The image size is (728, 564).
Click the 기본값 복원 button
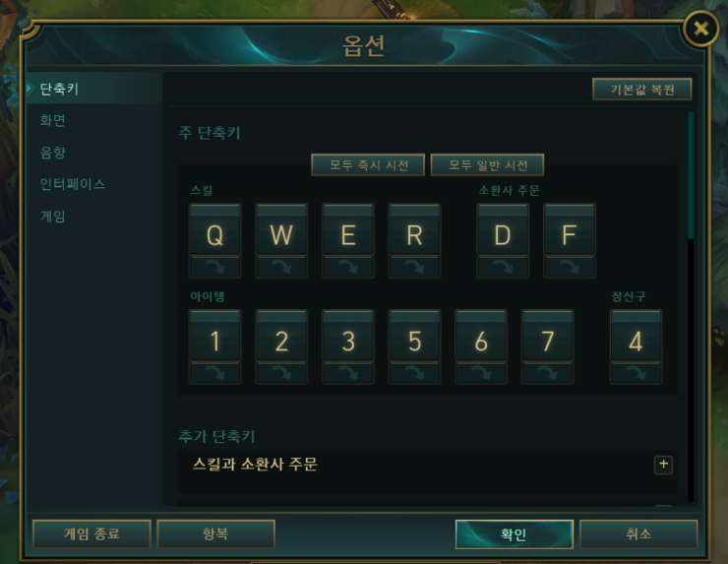point(642,90)
